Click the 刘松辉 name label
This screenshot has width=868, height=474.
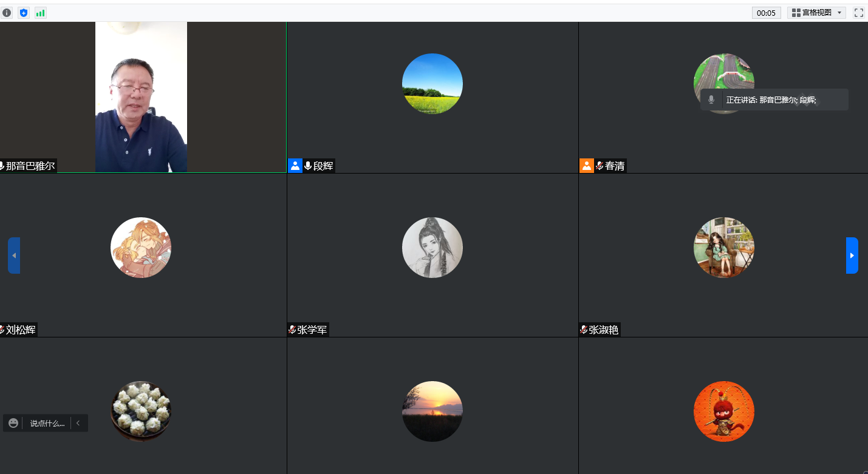[21, 330]
